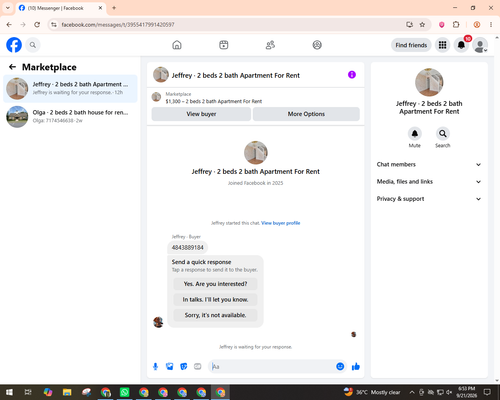The height and width of the screenshot is (400, 500).
Task: Open the tab search dropdown arrow
Action: (x=8, y=8)
